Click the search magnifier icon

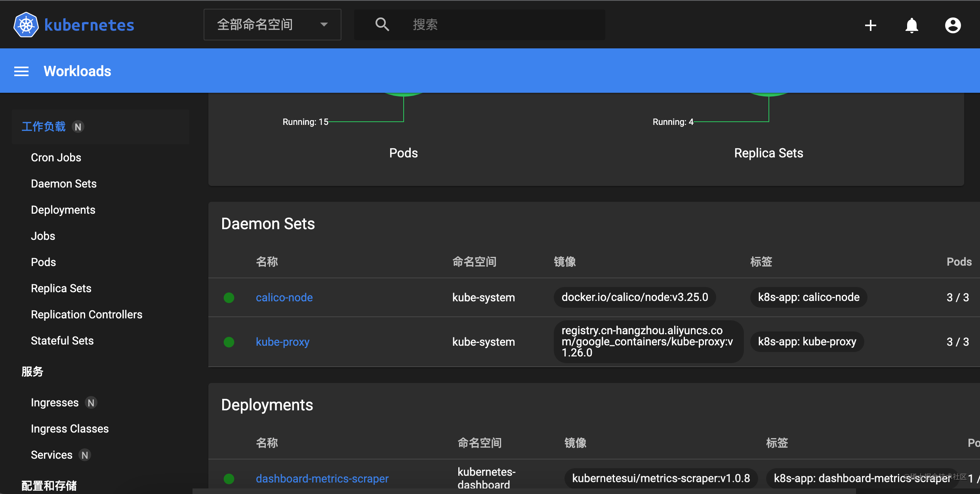click(x=382, y=25)
